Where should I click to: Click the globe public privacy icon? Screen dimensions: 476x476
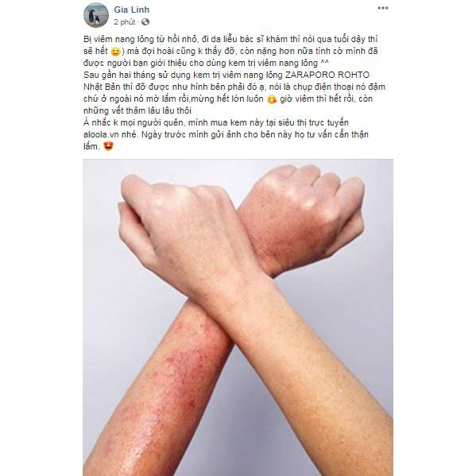point(145,22)
